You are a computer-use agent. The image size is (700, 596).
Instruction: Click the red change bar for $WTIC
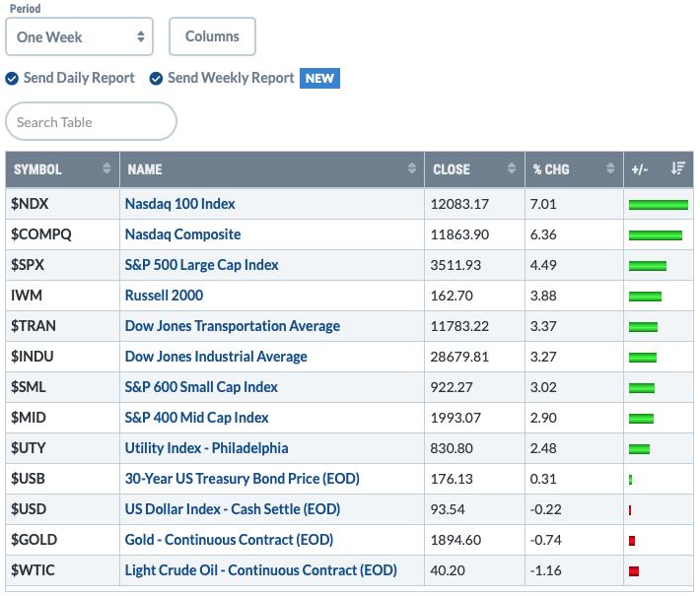click(x=634, y=571)
